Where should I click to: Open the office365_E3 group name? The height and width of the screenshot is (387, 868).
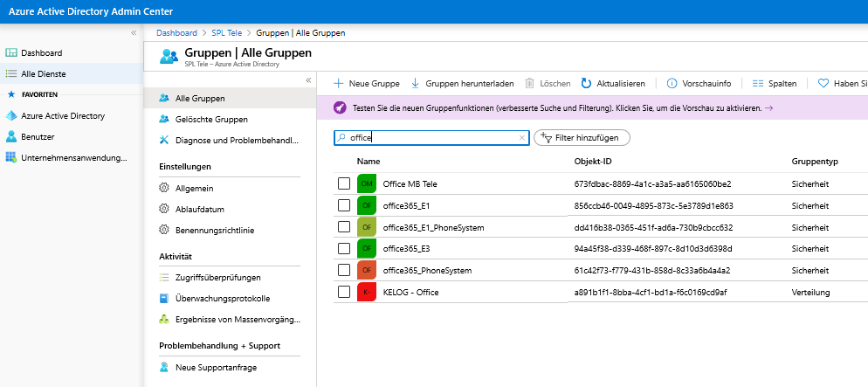tap(406, 249)
